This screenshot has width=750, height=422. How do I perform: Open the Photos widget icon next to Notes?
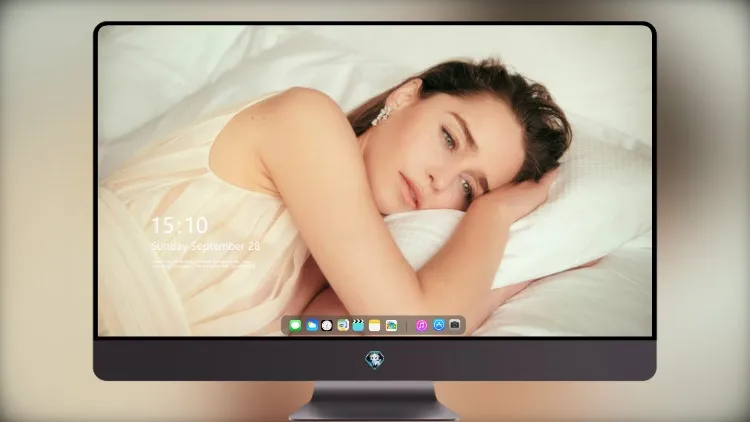[x=391, y=325]
